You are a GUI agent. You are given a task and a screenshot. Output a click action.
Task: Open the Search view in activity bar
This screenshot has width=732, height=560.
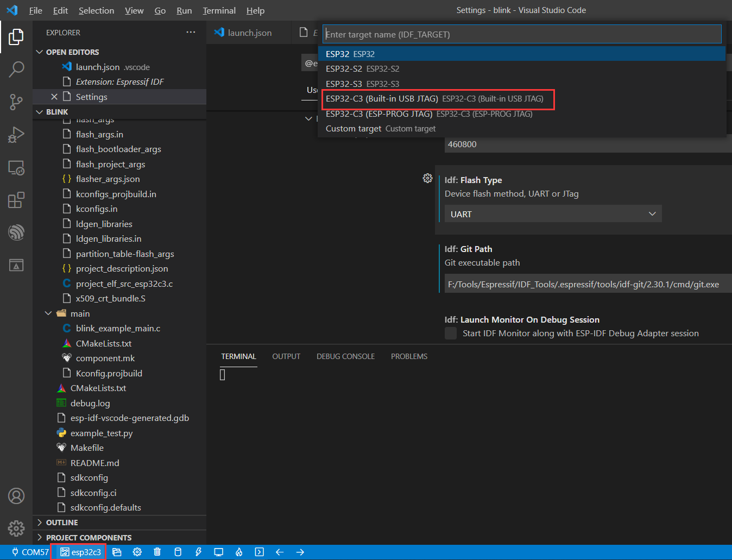pos(16,69)
